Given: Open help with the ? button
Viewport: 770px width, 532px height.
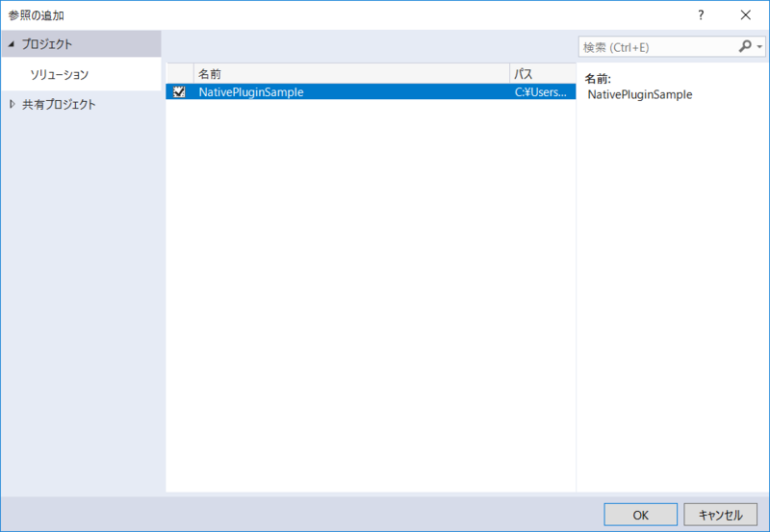Looking at the screenshot, I should coord(701,15).
